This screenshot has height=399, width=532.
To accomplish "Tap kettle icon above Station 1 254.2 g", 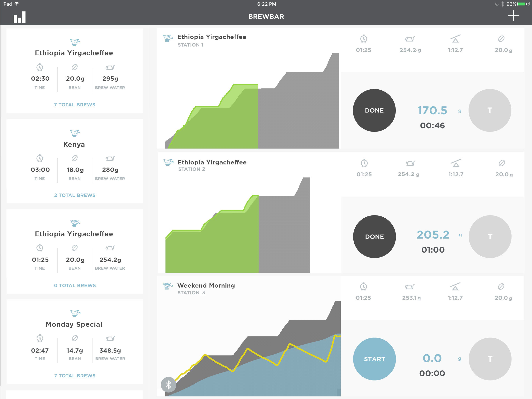I will [x=410, y=39].
